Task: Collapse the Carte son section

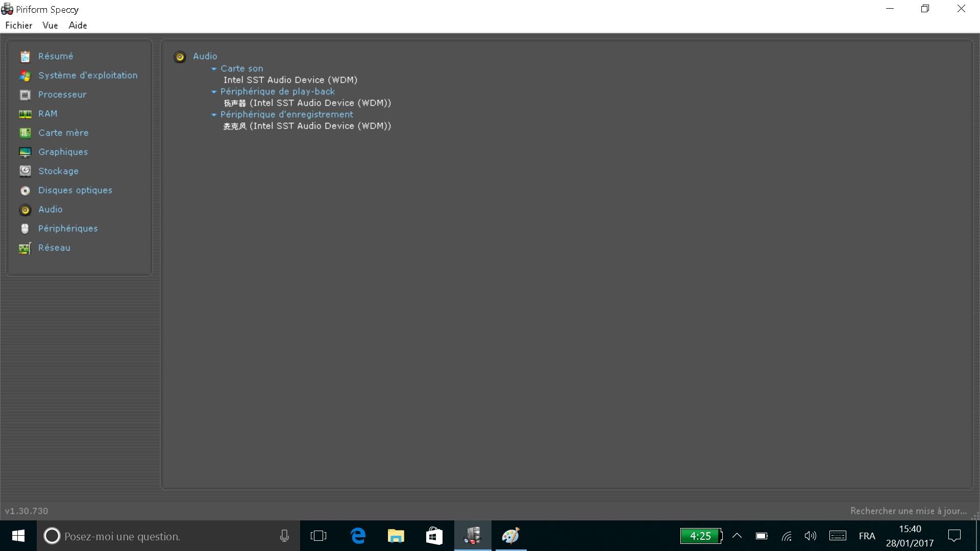Action: 214,69
